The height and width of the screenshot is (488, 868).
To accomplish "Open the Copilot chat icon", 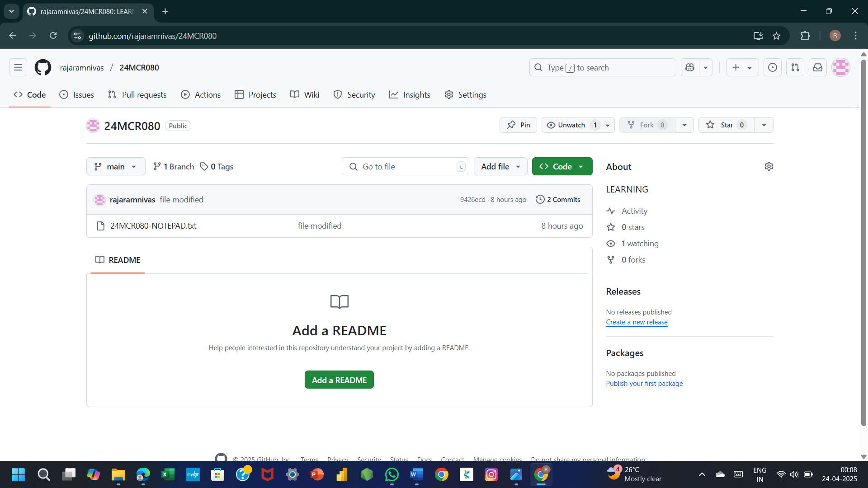I will [x=690, y=67].
